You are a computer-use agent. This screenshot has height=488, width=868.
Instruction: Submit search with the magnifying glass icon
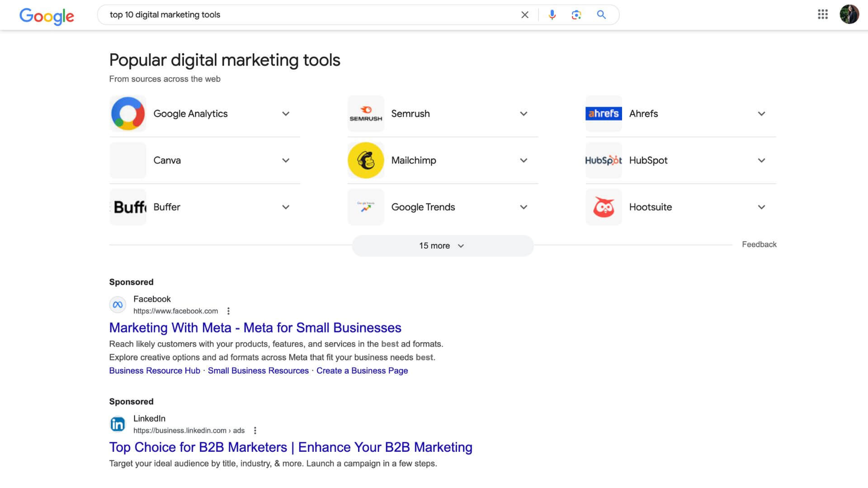601,15
